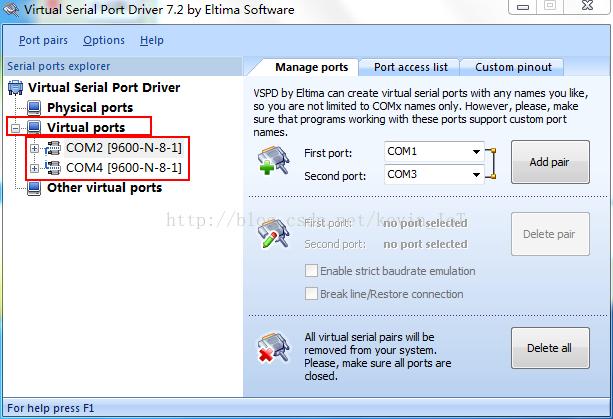Select the Virtual ports tree item
Image resolution: width=613 pixels, height=419 pixels.
pos(86,127)
